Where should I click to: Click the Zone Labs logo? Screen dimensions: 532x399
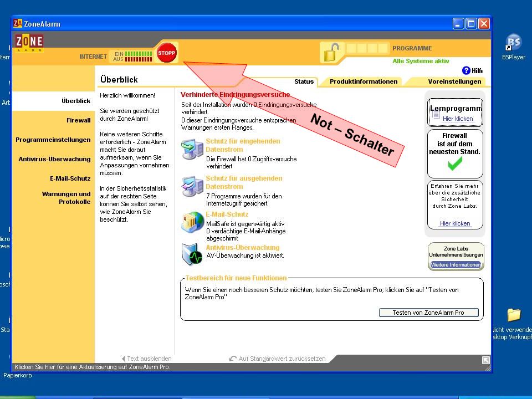point(29,43)
